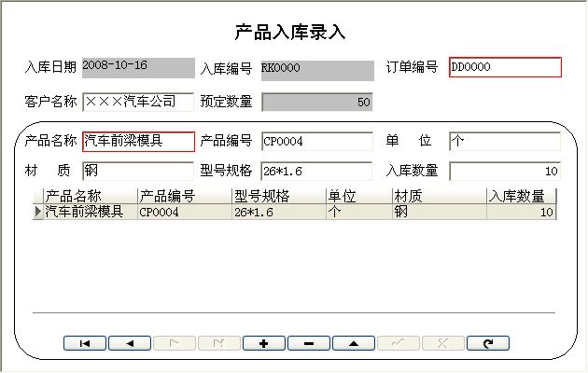Click the 入库编号 field showing RK0000
588x373 pixels.
point(317,71)
